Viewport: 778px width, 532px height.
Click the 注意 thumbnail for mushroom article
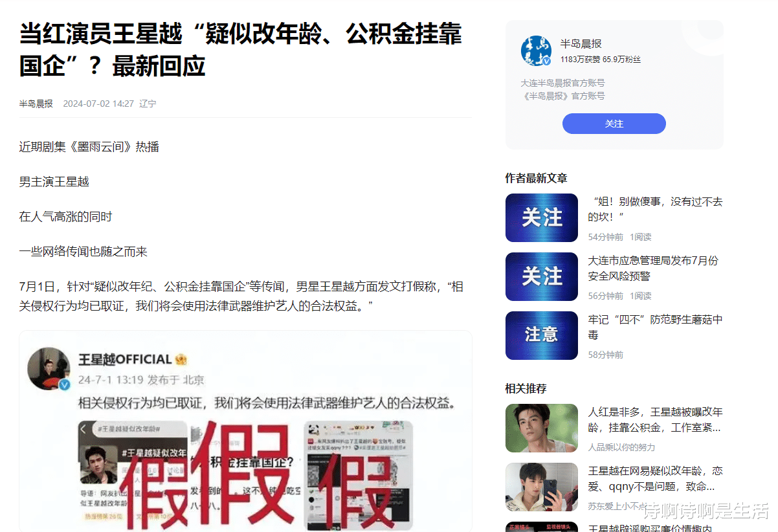coord(542,335)
